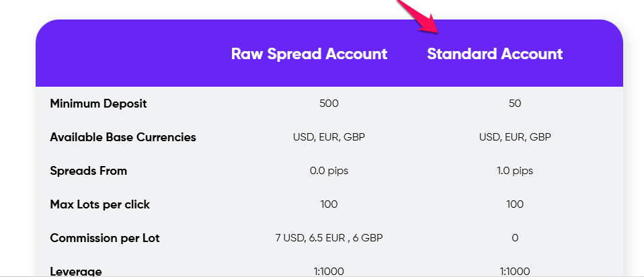This screenshot has height=277, width=644.
Task: Click the red arrow pointing at Standard Account
Action: pos(419,15)
